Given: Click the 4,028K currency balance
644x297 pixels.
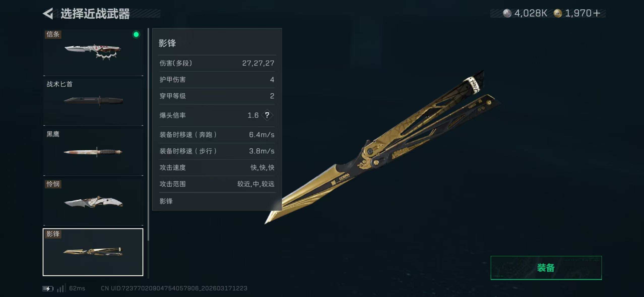Looking at the screenshot, I should coord(531,13).
